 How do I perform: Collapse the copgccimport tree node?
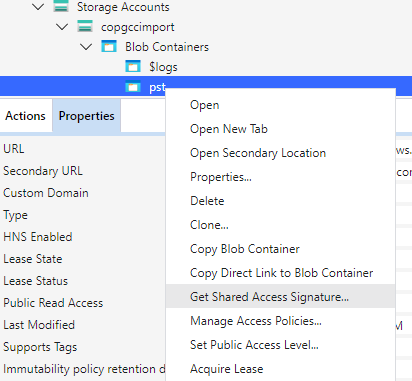[62, 27]
